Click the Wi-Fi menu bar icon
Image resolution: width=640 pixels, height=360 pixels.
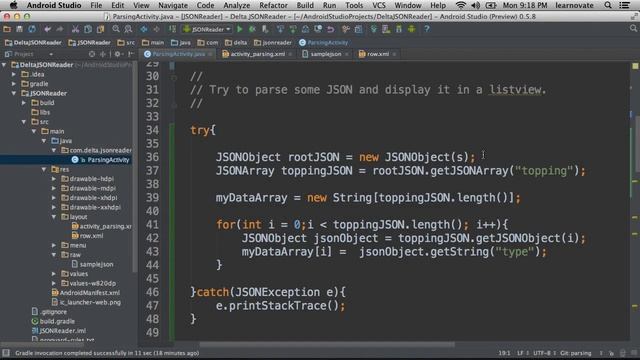(x=460, y=5)
